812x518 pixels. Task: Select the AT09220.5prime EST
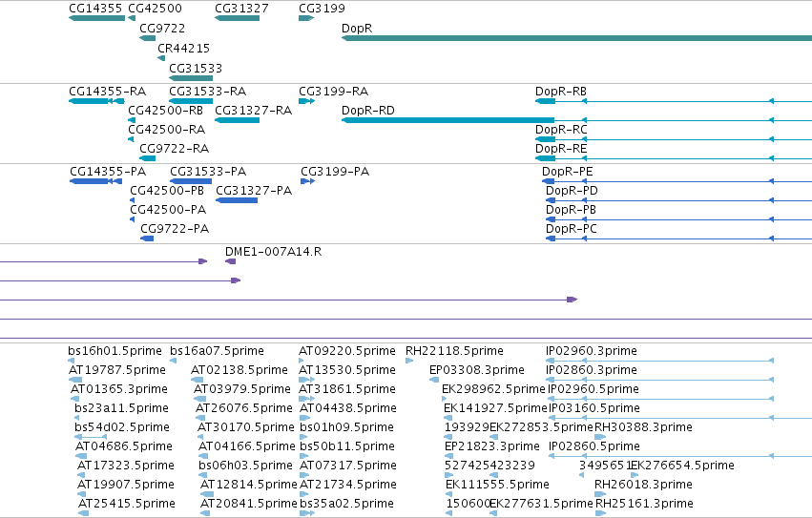pyautogui.click(x=302, y=361)
